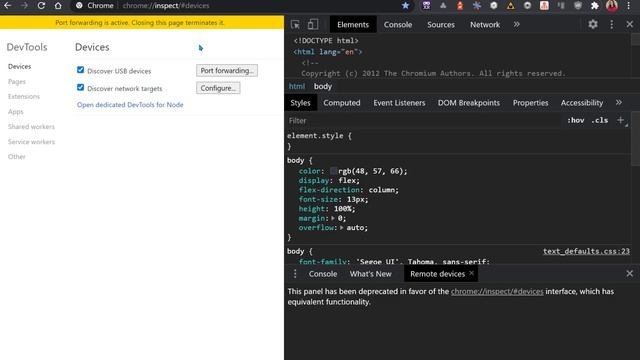Click the blue snowflake extension icon

point(477,6)
